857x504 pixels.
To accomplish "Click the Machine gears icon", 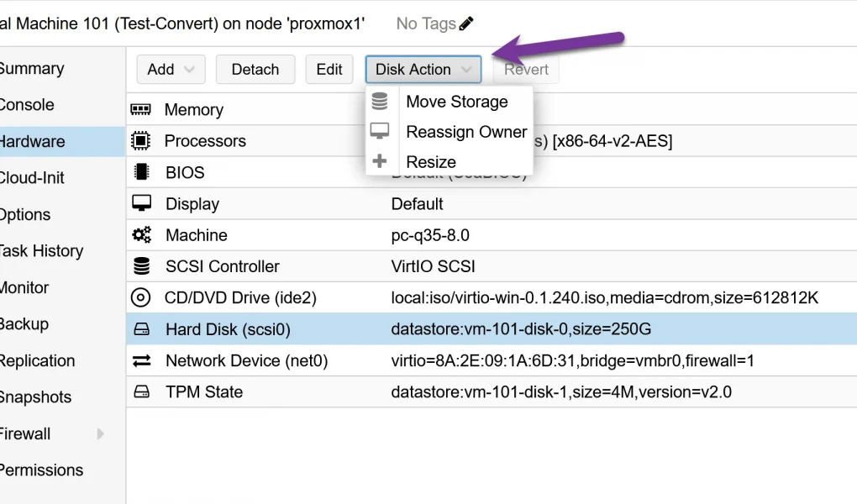I will click(x=141, y=235).
